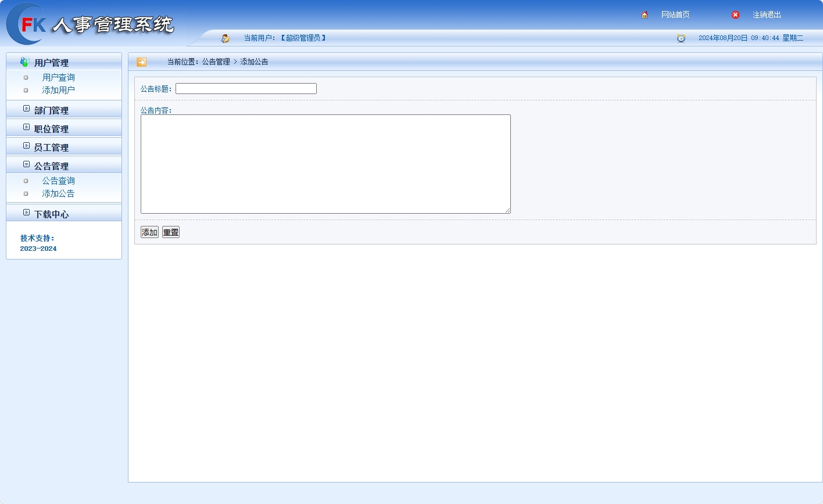
Task: Click the 2023-2024 copyright text
Action: pos(38,249)
